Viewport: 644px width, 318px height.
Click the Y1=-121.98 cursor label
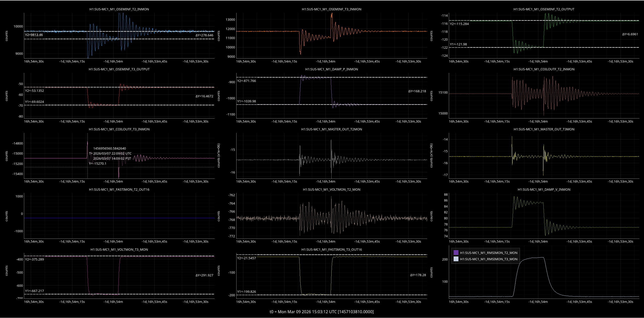(458, 44)
